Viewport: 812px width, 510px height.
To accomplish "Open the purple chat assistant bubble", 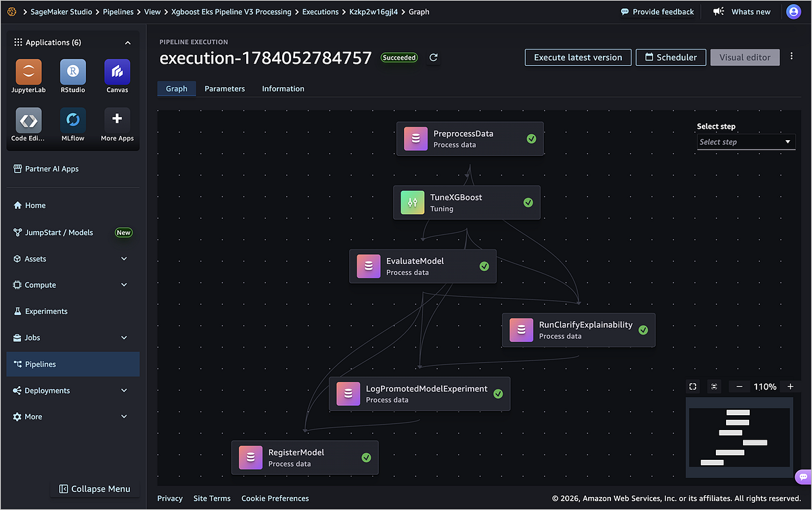I will click(x=803, y=477).
